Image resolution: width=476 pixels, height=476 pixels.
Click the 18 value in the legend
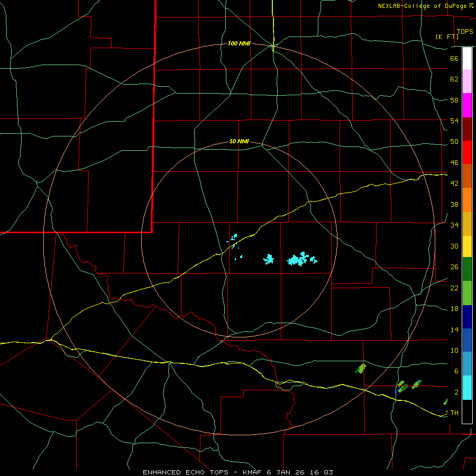point(454,309)
